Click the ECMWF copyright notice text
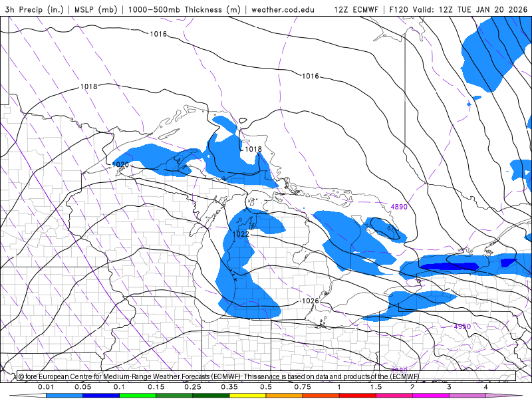The height and width of the screenshot is (399, 532). (219, 376)
